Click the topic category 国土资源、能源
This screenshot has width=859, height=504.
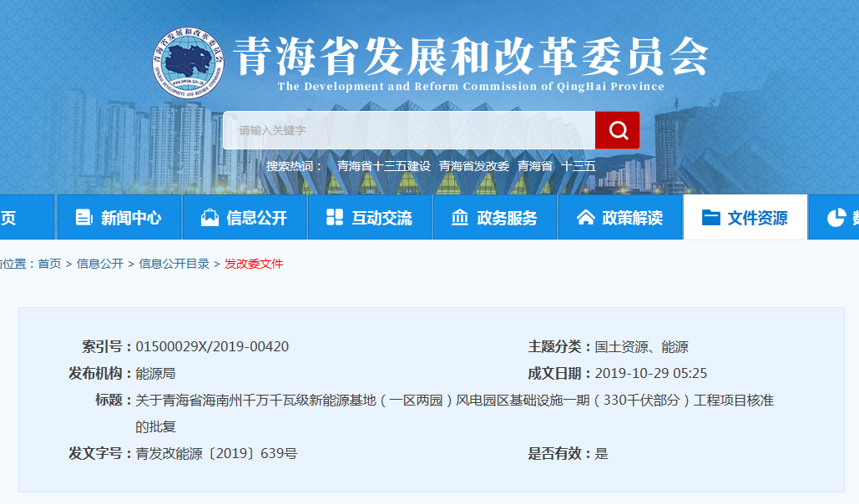tap(641, 347)
